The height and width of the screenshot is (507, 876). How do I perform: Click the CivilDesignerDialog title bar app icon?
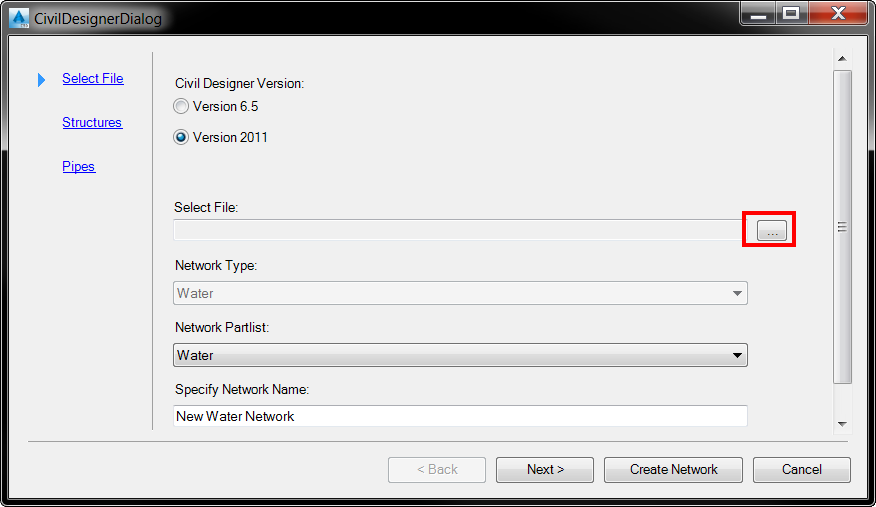19,18
